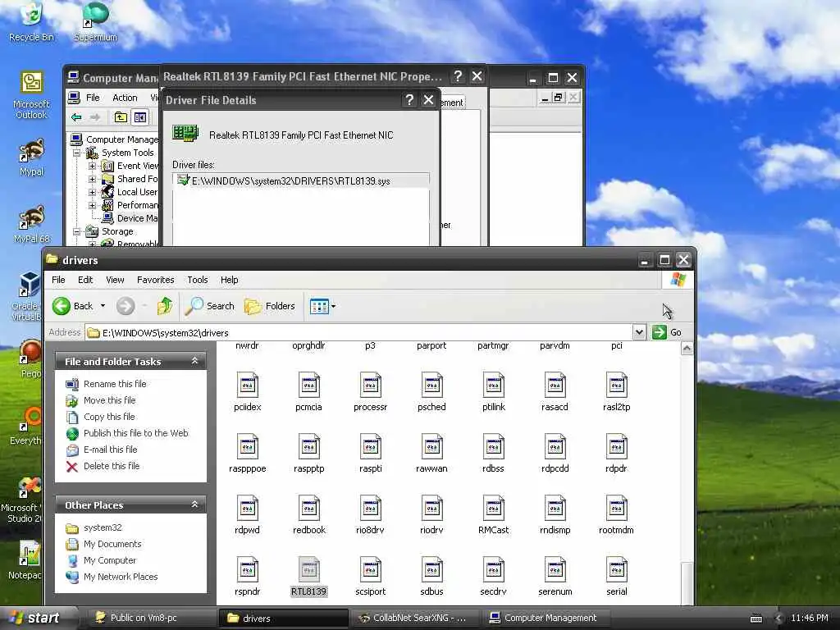Click the Go button by the address bar
840x630 pixels.
pos(667,332)
